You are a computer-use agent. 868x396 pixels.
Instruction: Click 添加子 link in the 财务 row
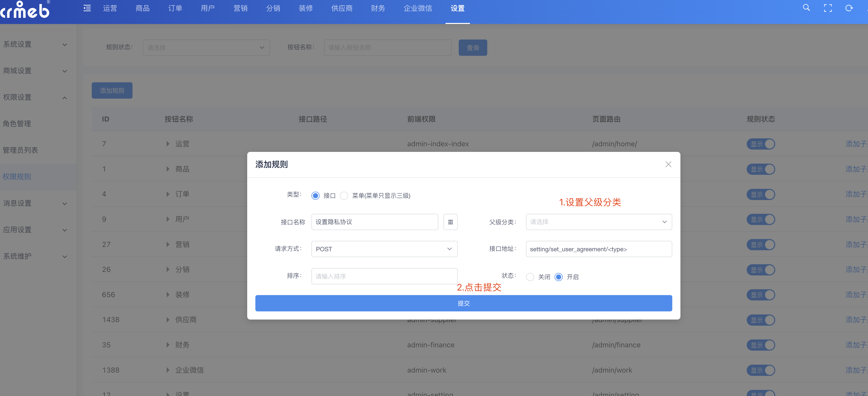click(x=857, y=345)
